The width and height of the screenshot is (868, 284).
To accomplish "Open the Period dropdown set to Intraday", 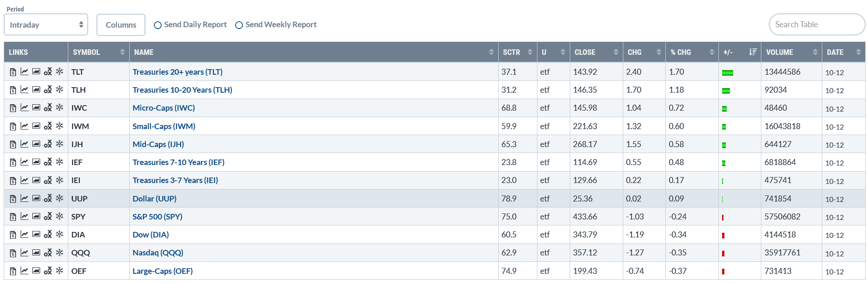I will (x=46, y=25).
